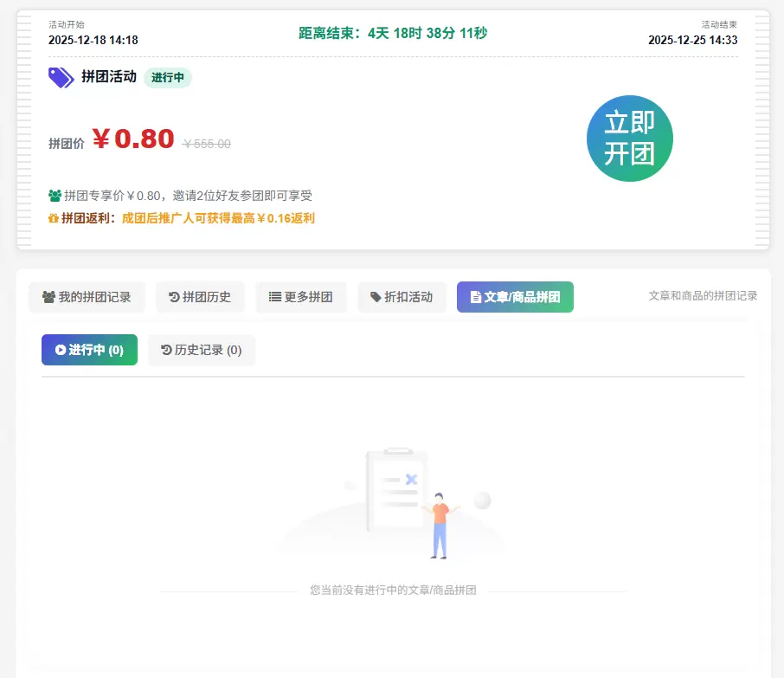
Task: Click the purple price tag icon
Action: (x=61, y=78)
